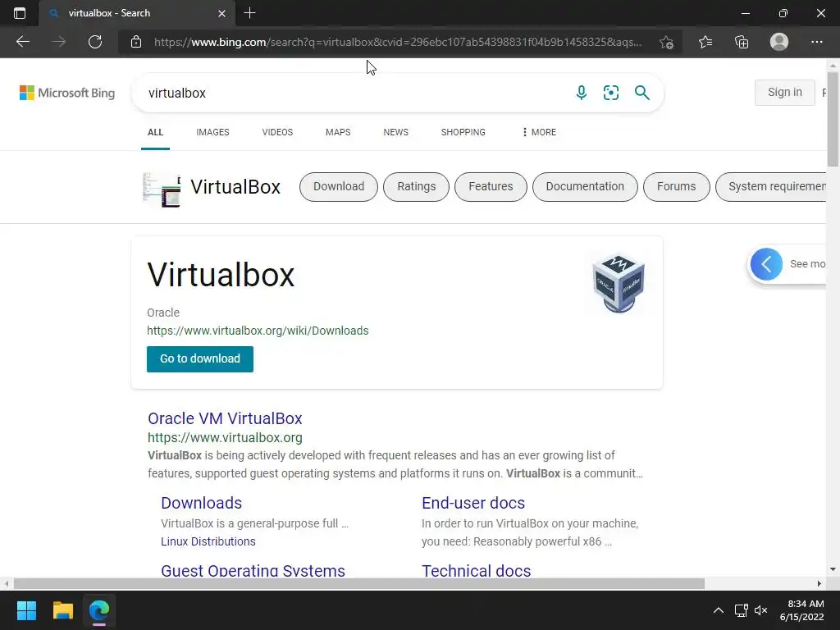Open the Favorites list icon
This screenshot has width=840, height=630.
705,42
